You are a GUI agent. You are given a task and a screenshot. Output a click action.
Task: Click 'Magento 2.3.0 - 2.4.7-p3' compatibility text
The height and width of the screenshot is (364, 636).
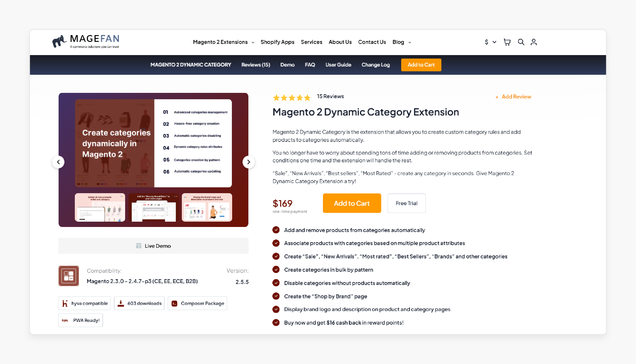tap(142, 281)
